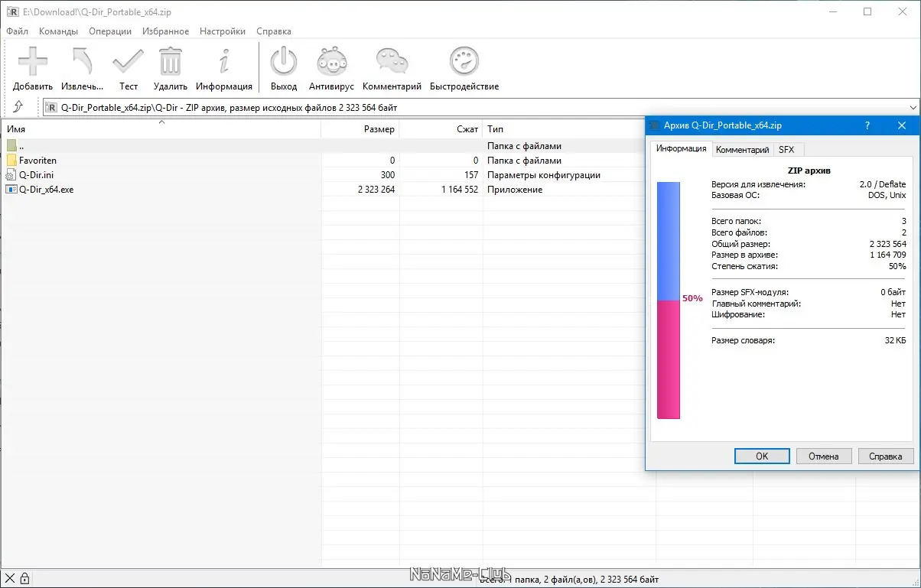The image size is (921, 588).
Task: Click the Отмена button
Action: tap(823, 456)
